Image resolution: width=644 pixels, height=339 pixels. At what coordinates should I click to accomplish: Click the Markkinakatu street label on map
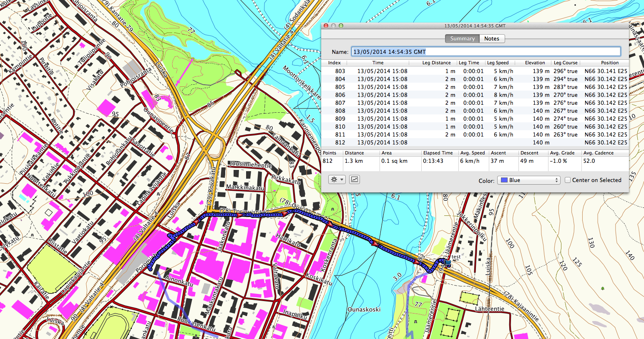tap(245, 187)
